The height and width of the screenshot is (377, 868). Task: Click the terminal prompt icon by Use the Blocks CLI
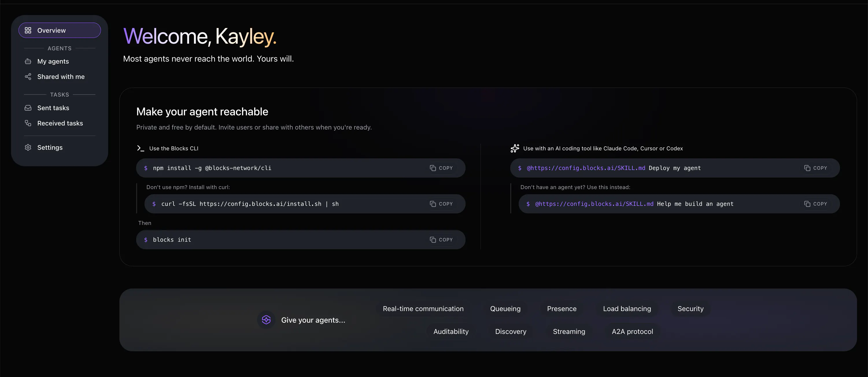(x=141, y=148)
